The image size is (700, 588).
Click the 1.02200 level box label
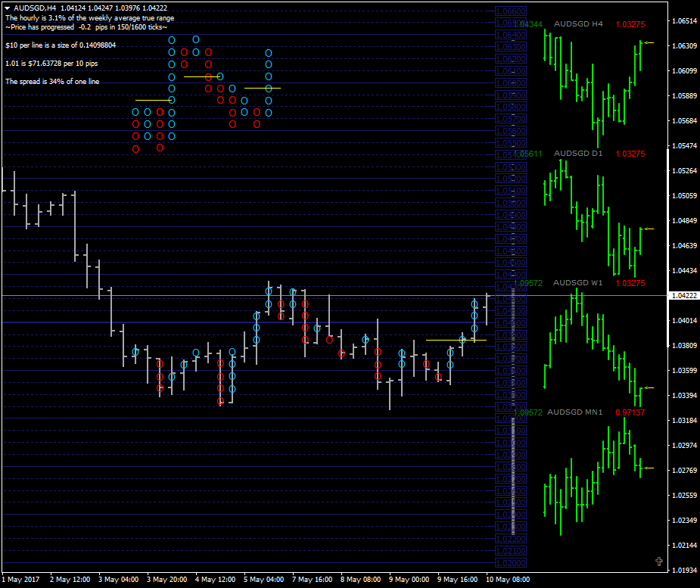coord(511,539)
